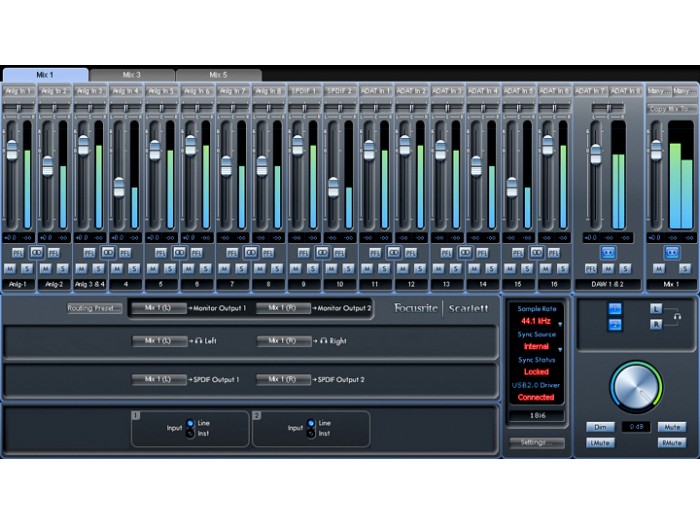Screen dimensions: 700x525
Task: Enable PFL on the Anlg-2 channel
Action: 54,254
